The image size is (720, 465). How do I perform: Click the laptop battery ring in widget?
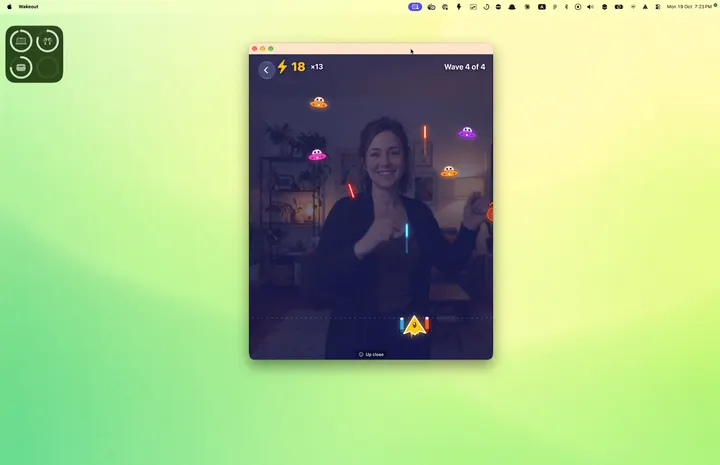(21, 41)
